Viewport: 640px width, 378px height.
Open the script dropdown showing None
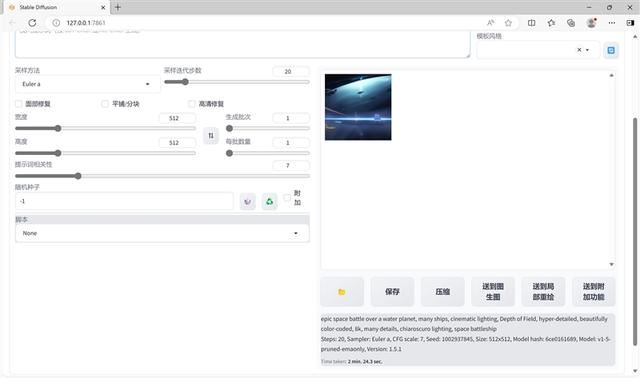click(x=162, y=233)
